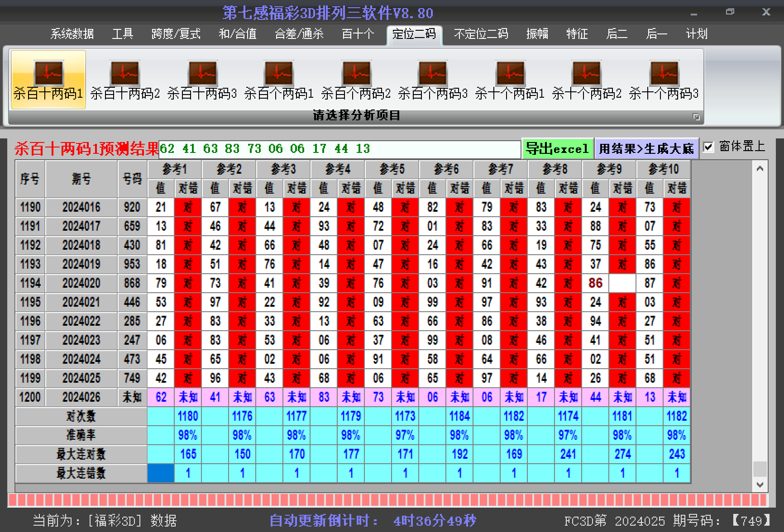784x532 pixels.
Task: Select the 杀百十两码3 analysis icon
Action: coord(202,80)
